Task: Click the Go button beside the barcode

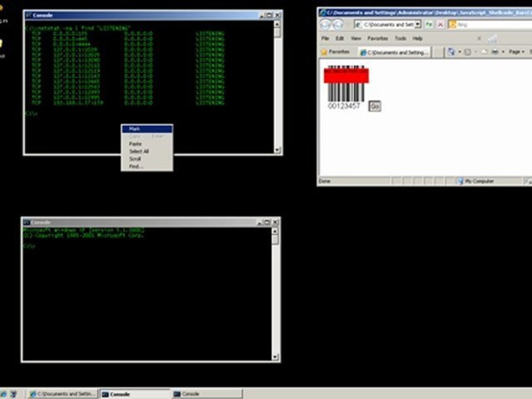Action: pos(375,106)
